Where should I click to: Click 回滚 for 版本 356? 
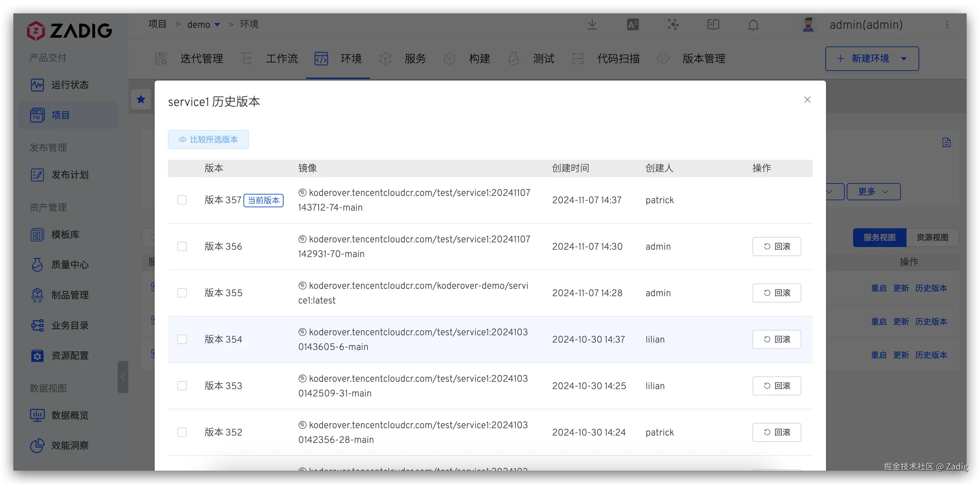[x=777, y=246]
